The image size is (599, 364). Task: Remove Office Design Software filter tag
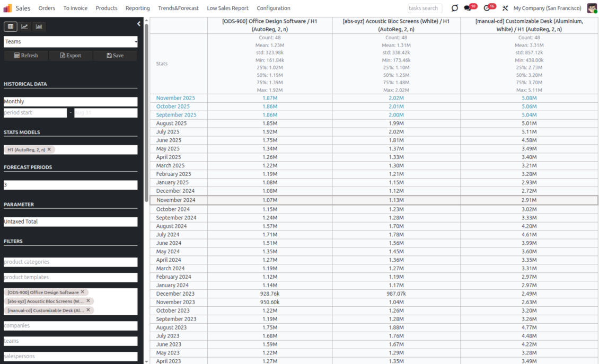(x=83, y=292)
